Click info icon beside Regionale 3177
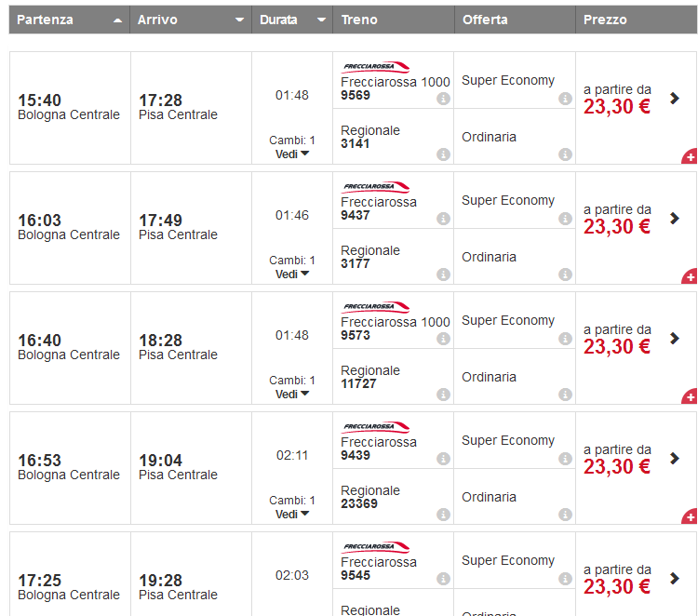This screenshot has width=698, height=616. click(443, 275)
